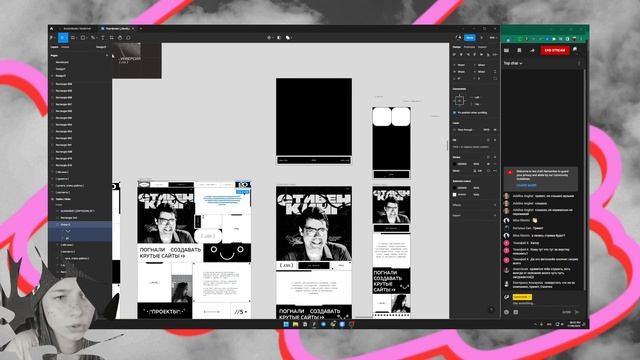Image resolution: width=640 pixels, height=360 pixels.
Task: Click the white selection color swatch
Action: pyautogui.click(x=455, y=195)
